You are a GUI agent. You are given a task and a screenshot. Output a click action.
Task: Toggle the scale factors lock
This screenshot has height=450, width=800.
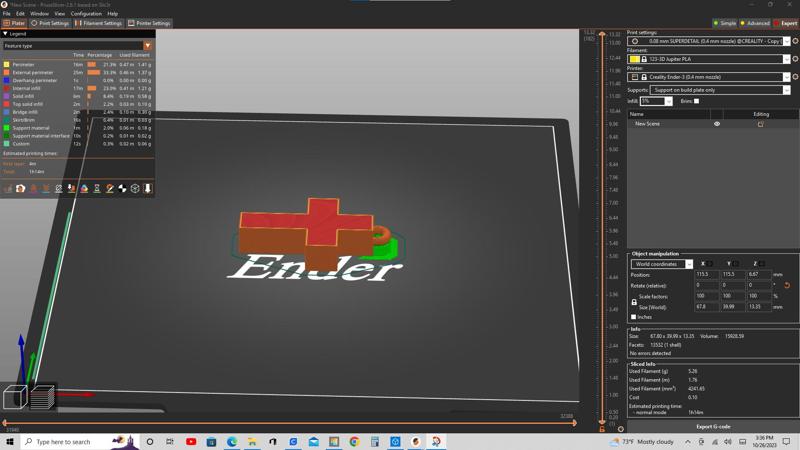coord(634,302)
